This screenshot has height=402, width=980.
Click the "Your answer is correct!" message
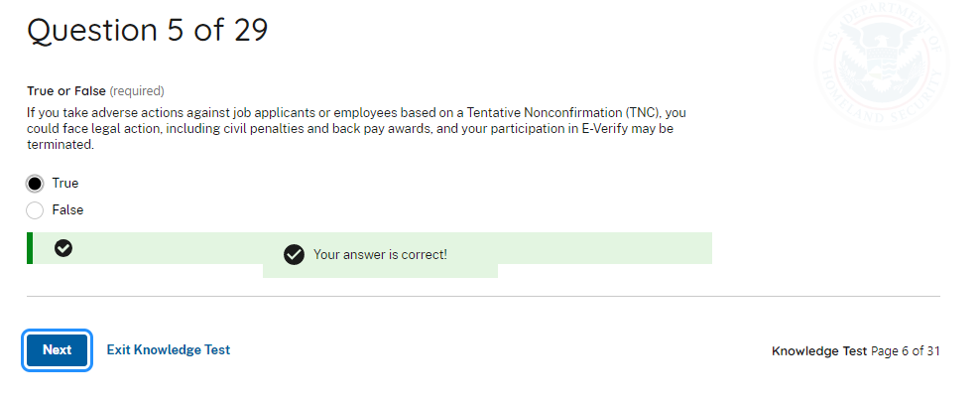click(x=380, y=255)
